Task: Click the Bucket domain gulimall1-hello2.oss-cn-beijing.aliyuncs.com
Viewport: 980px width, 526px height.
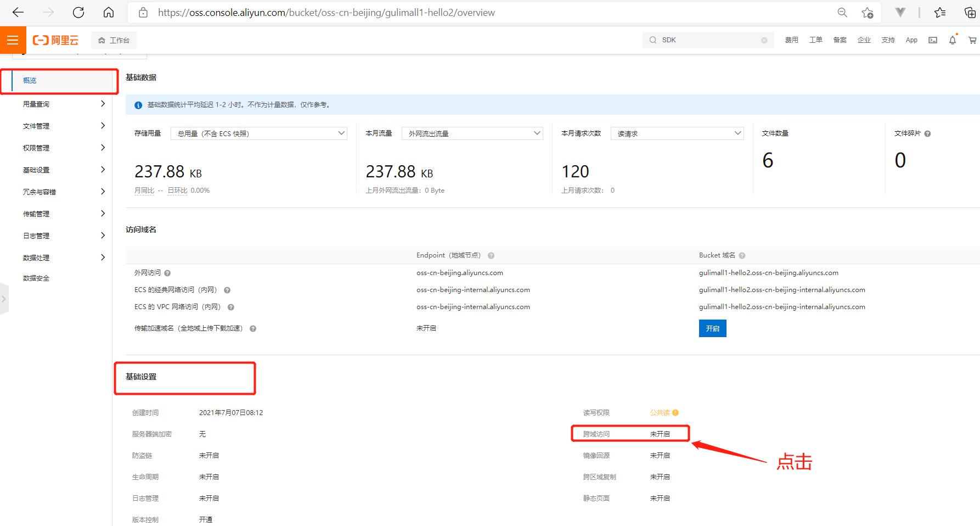Action: pyautogui.click(x=769, y=273)
